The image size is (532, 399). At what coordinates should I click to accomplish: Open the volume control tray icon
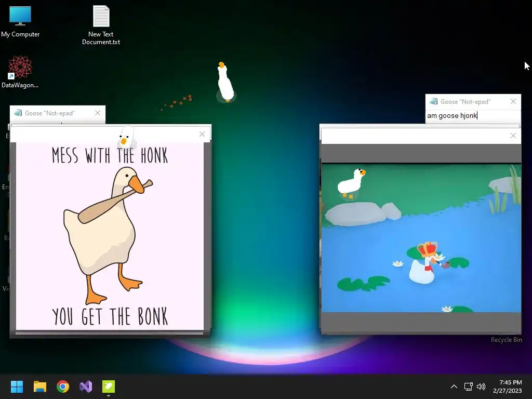click(481, 387)
